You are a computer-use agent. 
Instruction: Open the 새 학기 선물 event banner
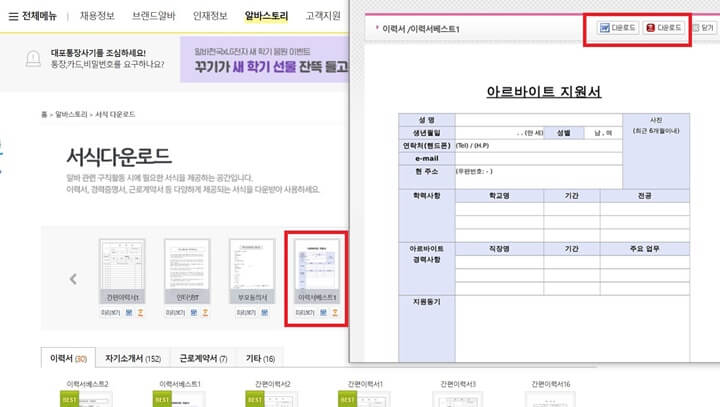(264, 60)
